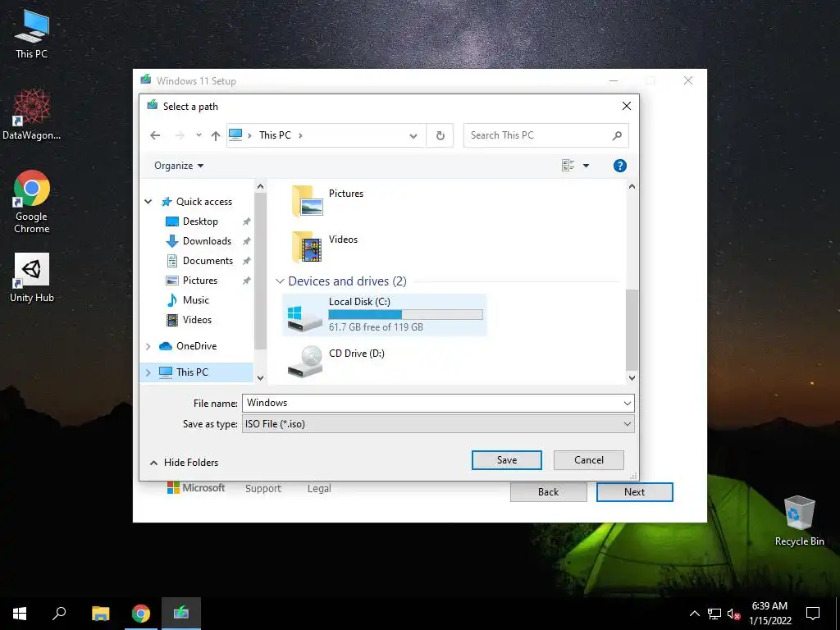This screenshot has height=630, width=840.
Task: Open the dialog Help question mark
Action: coord(620,166)
